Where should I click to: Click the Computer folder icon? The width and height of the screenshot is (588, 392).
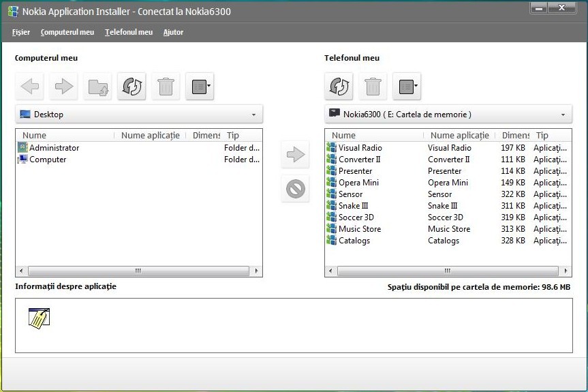(22, 159)
